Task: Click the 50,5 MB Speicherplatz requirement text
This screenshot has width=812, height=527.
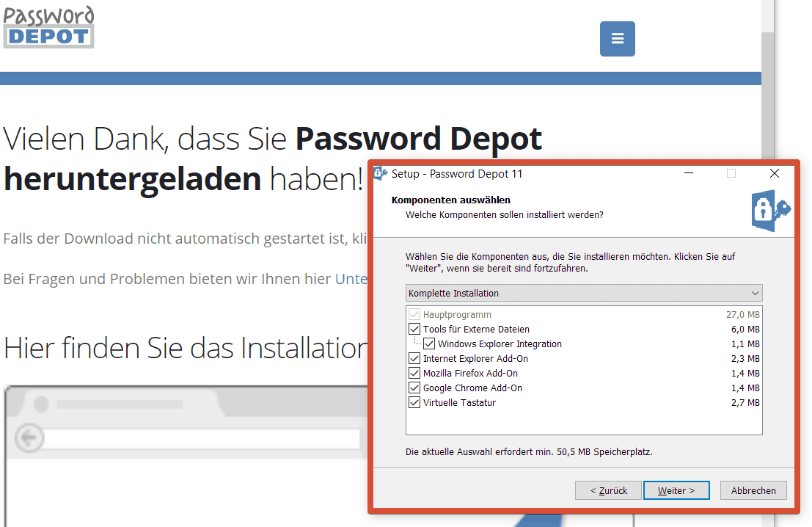Action: tap(529, 452)
